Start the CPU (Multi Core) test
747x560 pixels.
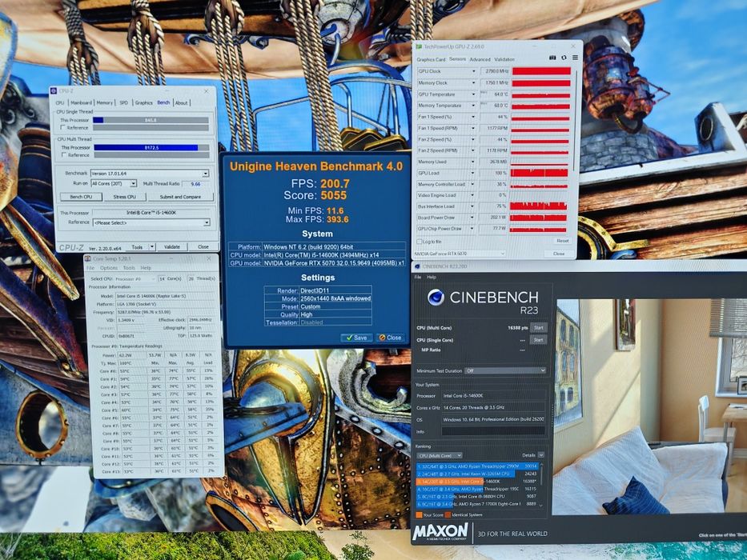(538, 328)
